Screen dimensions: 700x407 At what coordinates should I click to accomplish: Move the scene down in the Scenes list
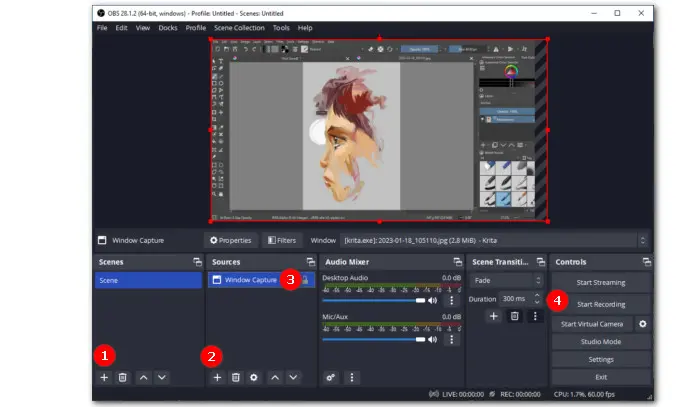click(x=162, y=378)
